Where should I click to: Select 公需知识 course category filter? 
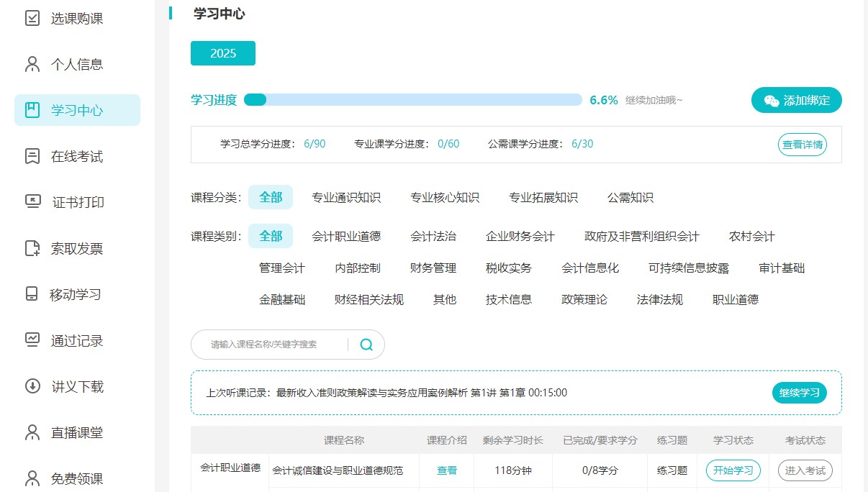630,198
